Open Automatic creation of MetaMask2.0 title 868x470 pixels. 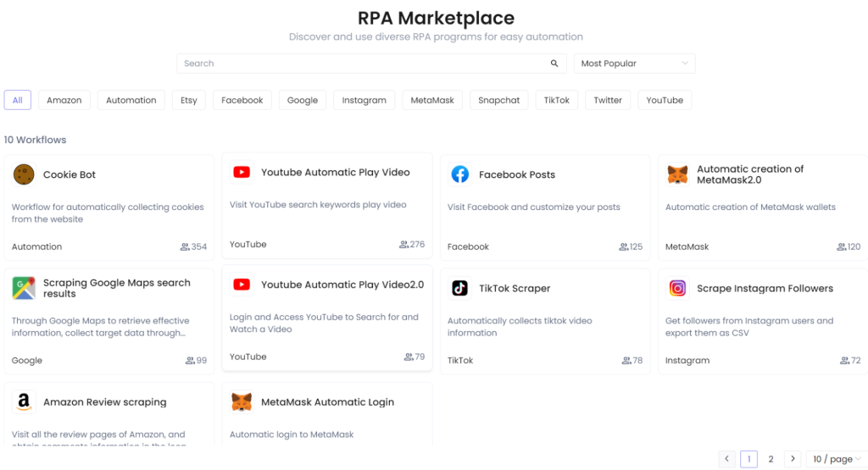point(750,174)
